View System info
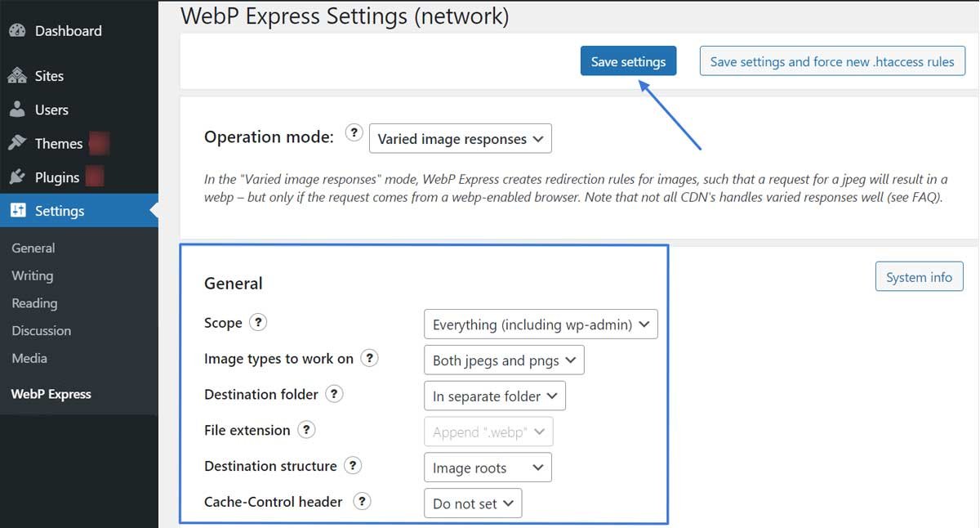The width and height of the screenshot is (980, 528). click(919, 276)
